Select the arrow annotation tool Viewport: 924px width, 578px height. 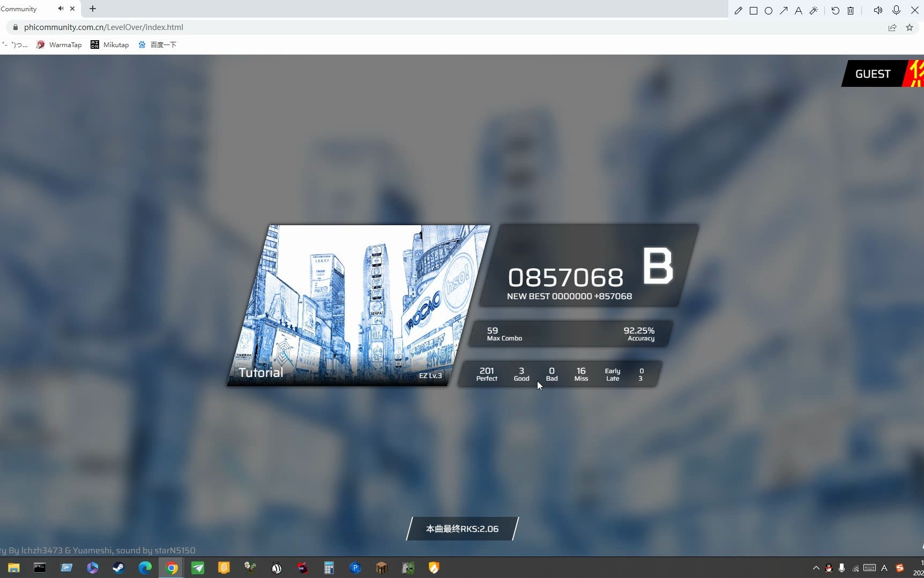[784, 11]
